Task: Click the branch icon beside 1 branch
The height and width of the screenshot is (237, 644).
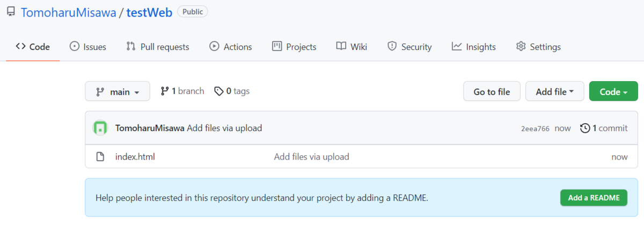Action: (x=165, y=91)
